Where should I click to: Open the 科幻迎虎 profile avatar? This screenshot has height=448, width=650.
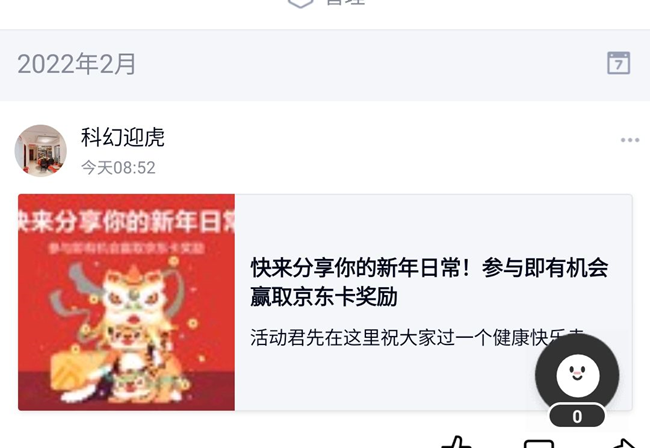[x=41, y=150]
